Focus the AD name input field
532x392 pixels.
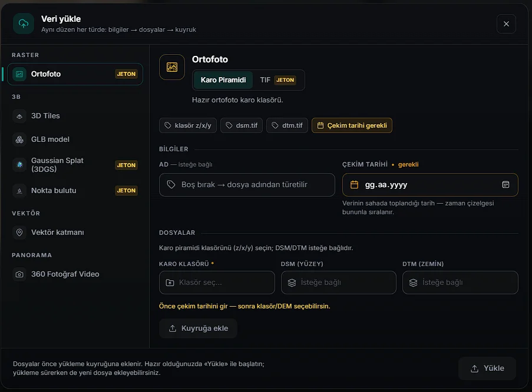(x=247, y=185)
